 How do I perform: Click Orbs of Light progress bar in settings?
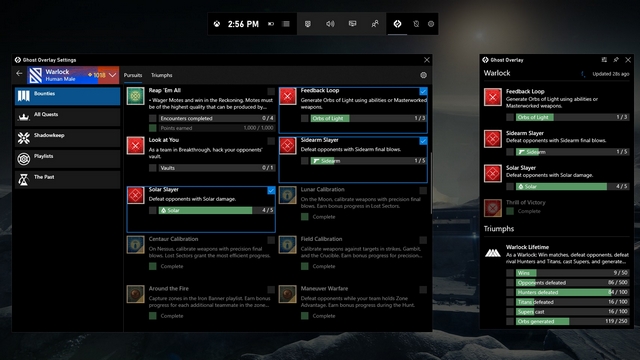point(369,118)
